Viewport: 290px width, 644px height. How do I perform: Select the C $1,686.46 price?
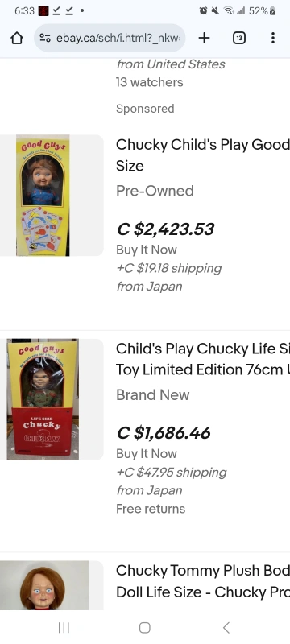coord(164,433)
